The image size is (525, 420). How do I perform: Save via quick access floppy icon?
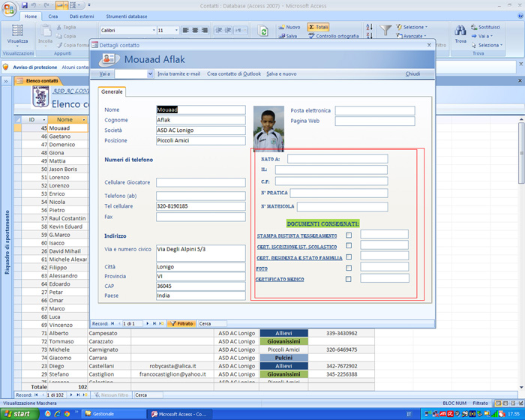pos(25,5)
